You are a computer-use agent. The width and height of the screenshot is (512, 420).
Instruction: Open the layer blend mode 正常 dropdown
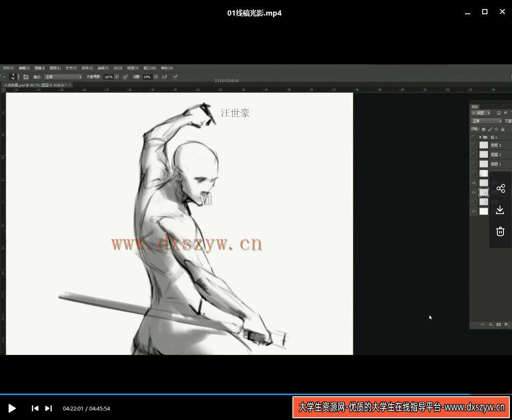tap(487, 121)
